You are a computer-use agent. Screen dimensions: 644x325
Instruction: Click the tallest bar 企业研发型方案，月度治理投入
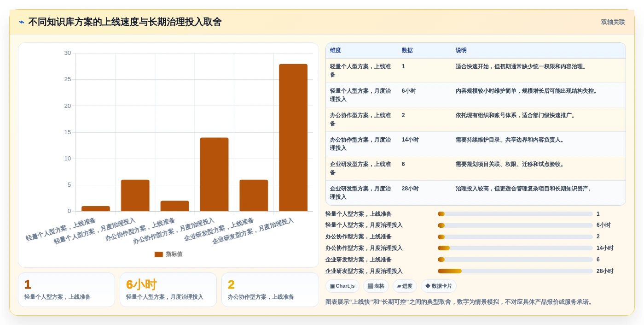pyautogui.click(x=293, y=138)
